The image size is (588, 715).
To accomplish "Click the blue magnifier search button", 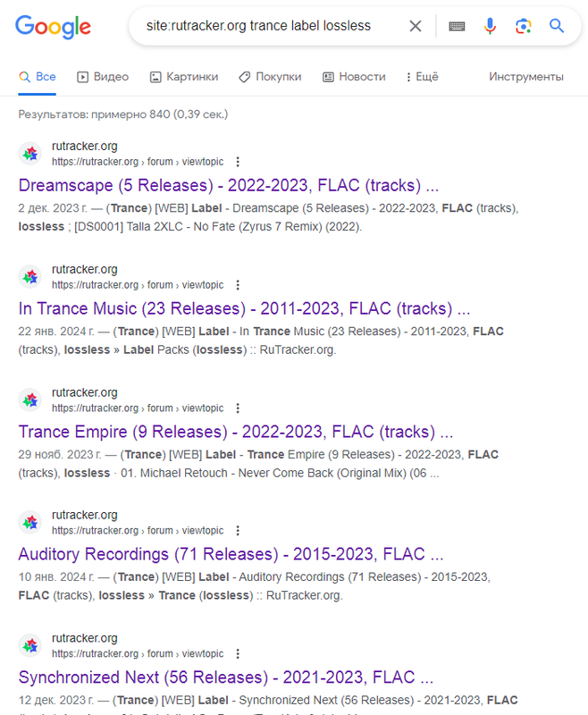I will coord(557,26).
